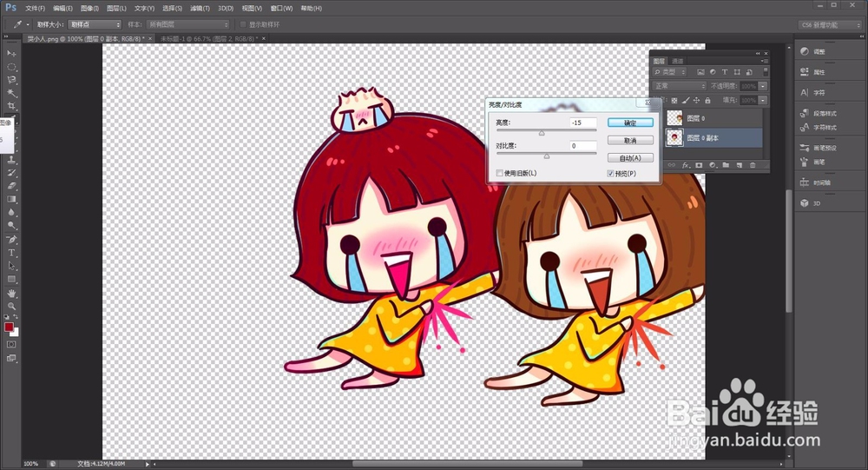
Task: Select the Move tool
Action: (11, 53)
